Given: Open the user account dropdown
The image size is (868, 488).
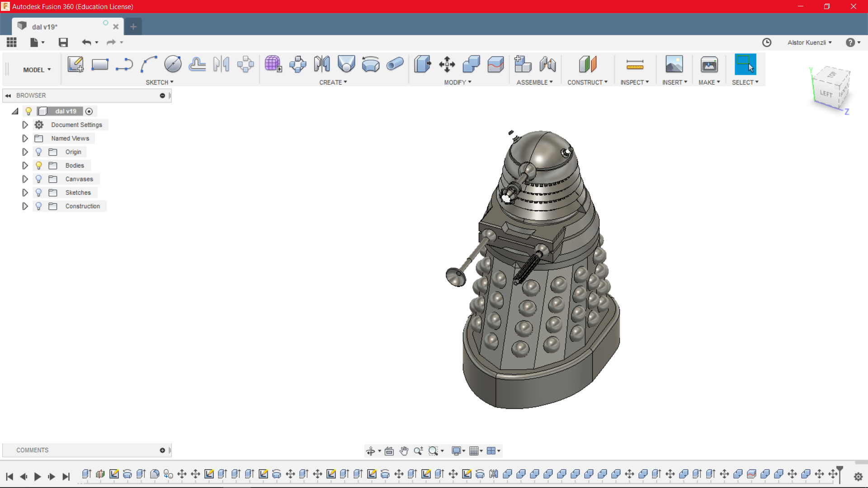Looking at the screenshot, I should coord(809,42).
